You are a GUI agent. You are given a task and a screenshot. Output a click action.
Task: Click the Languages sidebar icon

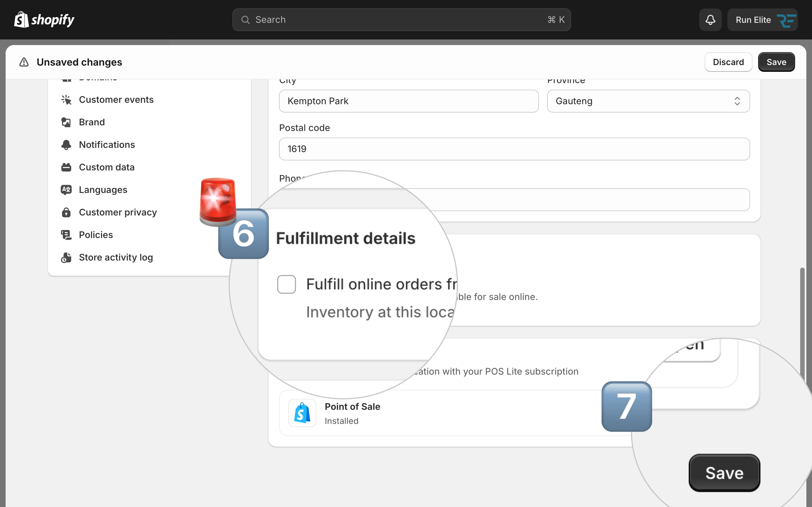pos(66,190)
